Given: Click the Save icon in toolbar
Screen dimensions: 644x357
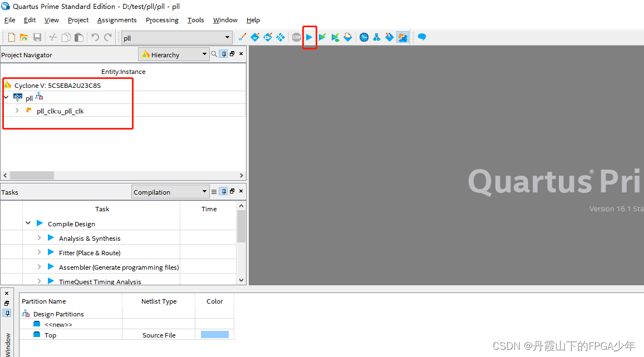Looking at the screenshot, I should tap(37, 37).
